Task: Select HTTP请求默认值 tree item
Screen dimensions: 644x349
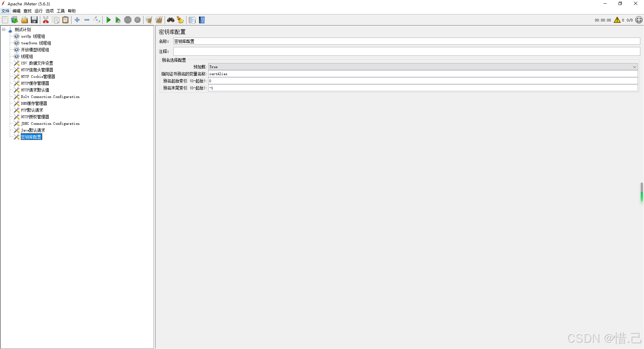Action: tap(35, 90)
